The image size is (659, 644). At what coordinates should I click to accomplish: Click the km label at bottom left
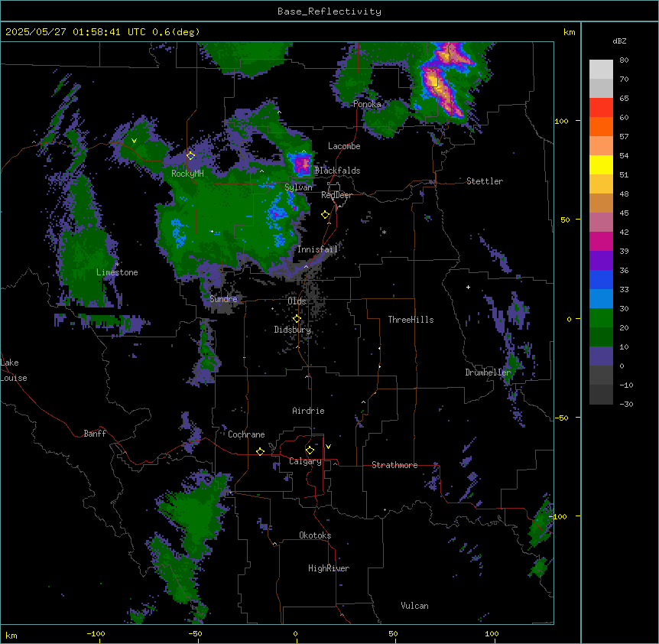[11, 635]
